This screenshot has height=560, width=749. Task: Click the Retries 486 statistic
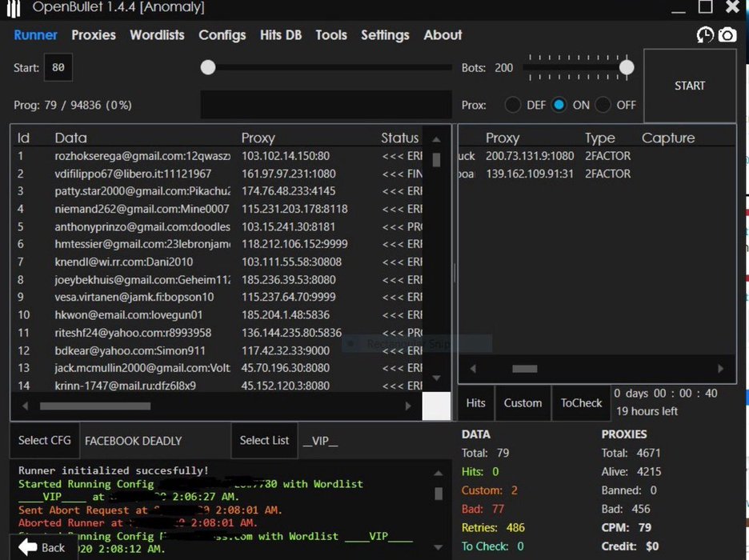493,527
